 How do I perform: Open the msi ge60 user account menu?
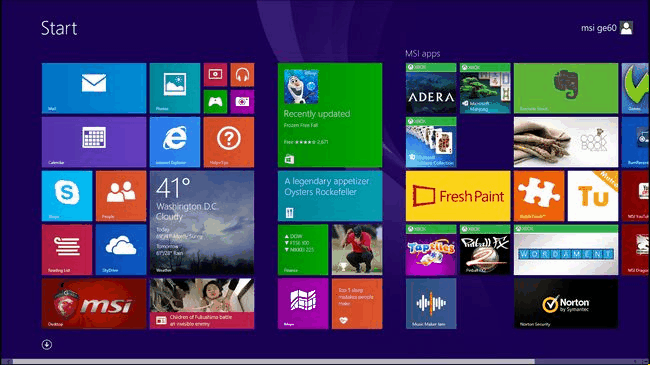(606, 28)
